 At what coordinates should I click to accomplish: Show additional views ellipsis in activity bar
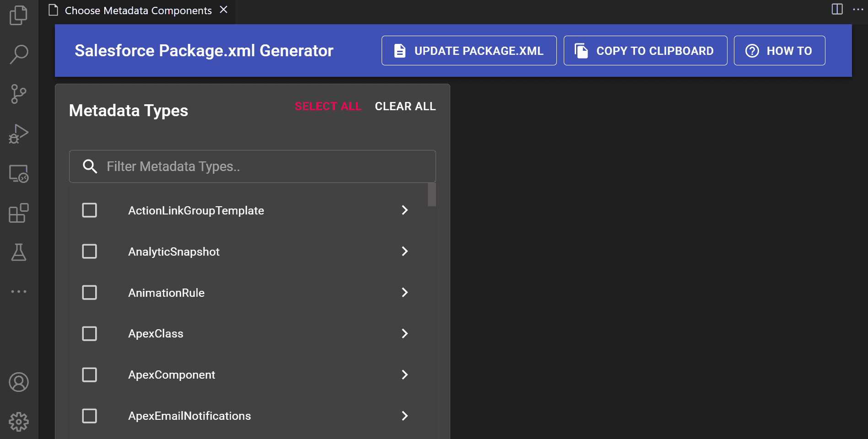(19, 291)
